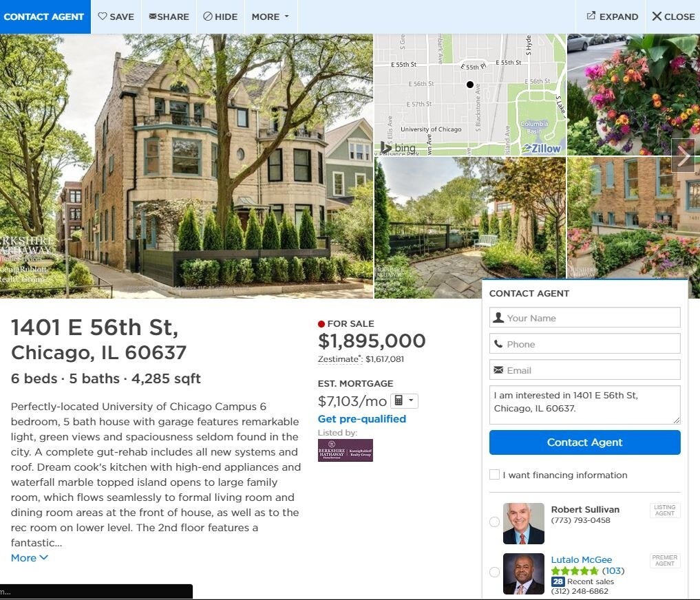Expand the listing view

[x=612, y=17]
